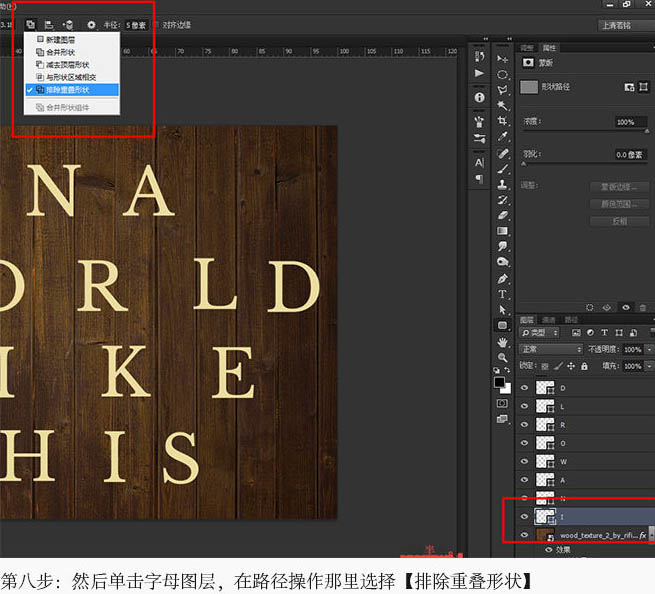Click the Invert mask button
Screen dimensions: 655x594
[619, 221]
